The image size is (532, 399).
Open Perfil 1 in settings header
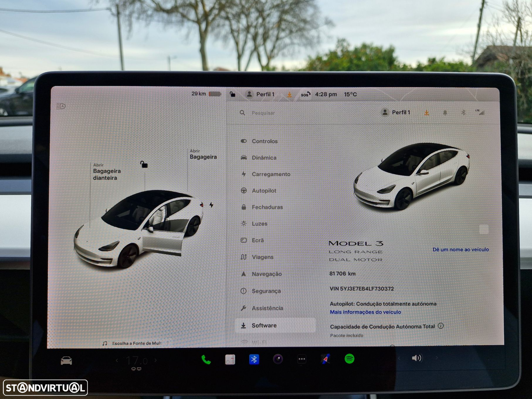coord(395,112)
